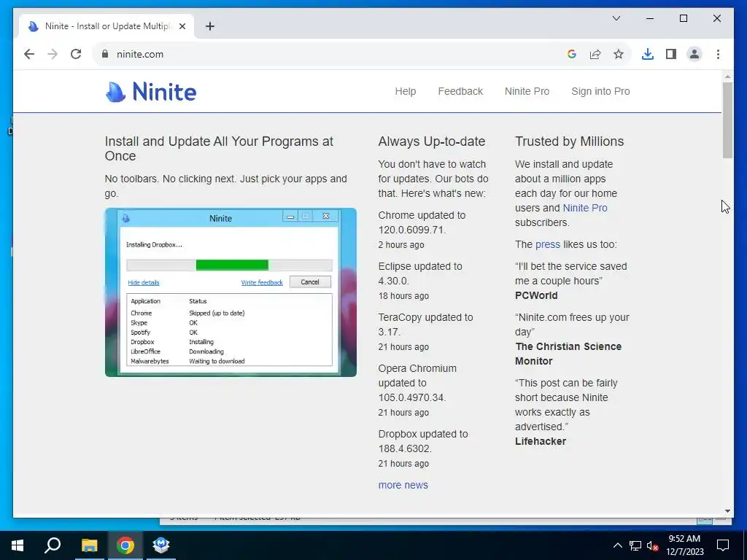Go back using Chrome's back arrow
747x560 pixels.
click(x=29, y=54)
